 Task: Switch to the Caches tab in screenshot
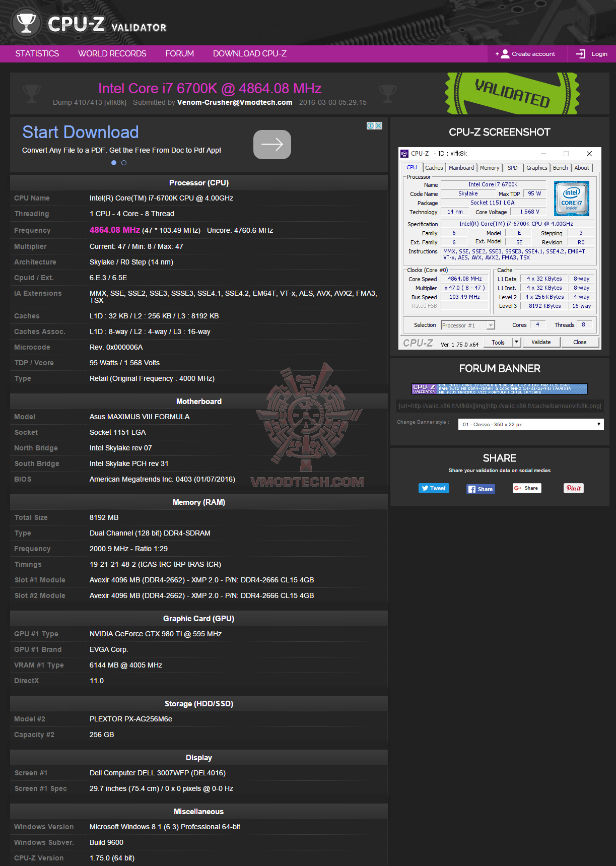click(x=434, y=168)
